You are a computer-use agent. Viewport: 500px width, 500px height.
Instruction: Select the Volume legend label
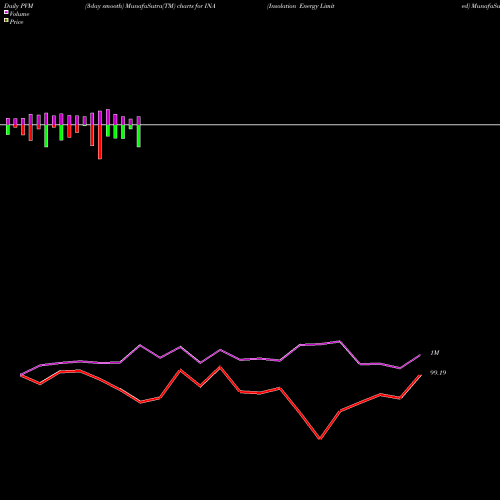click(19, 14)
